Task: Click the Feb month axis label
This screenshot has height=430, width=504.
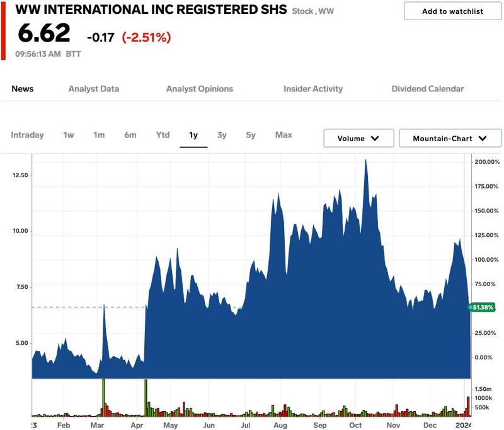Action: (64, 425)
